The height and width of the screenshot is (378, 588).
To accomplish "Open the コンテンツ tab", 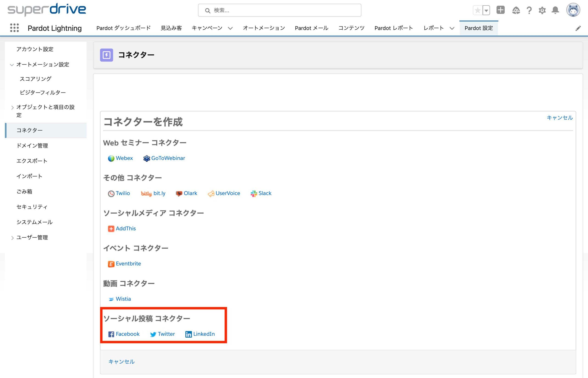I will coord(351,28).
